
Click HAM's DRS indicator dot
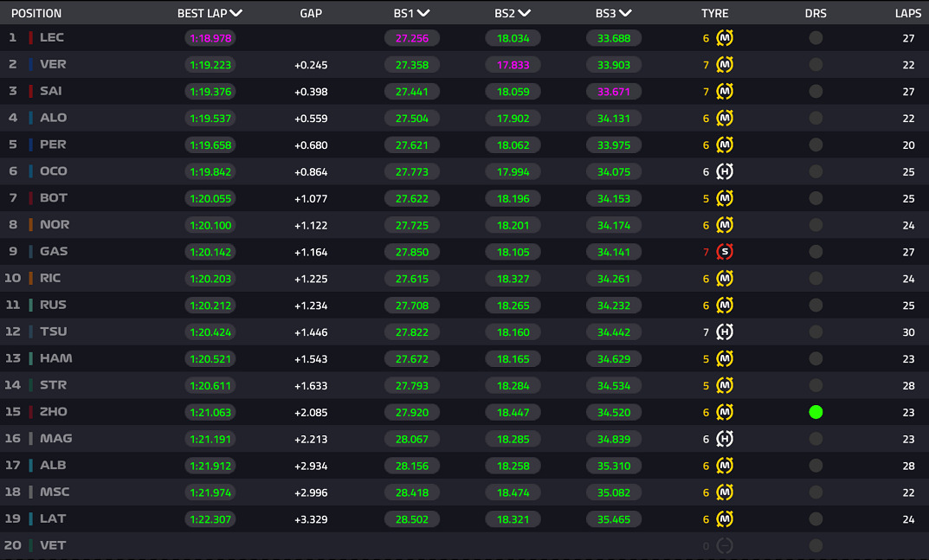(816, 358)
